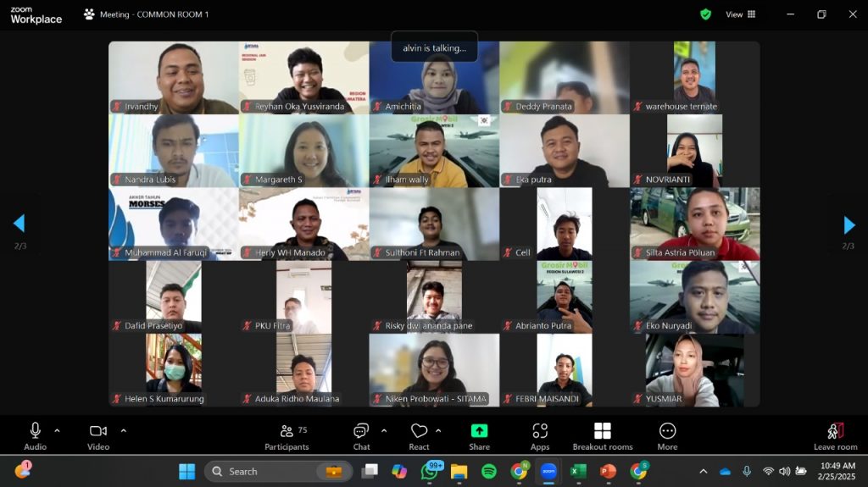Expand the Video options arrow
This screenshot has width=868, height=487.
pos(123,430)
